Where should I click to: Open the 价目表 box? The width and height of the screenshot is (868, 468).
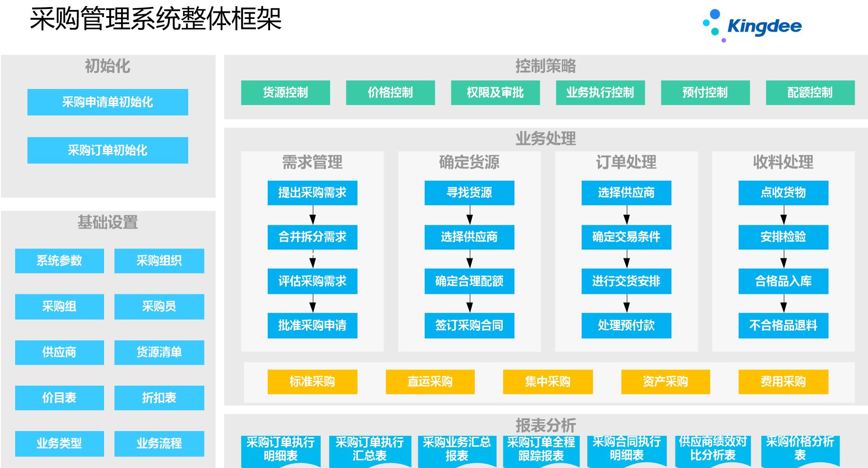pyautogui.click(x=59, y=398)
